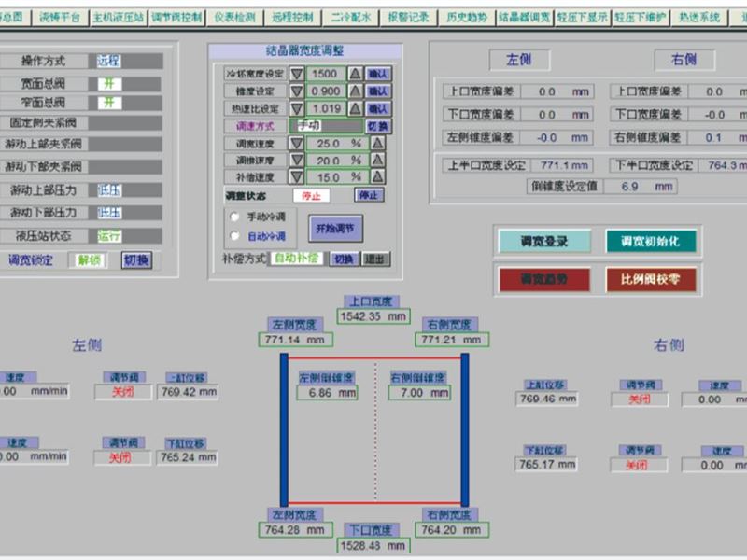
Task: Click the 开始调节 button
Action: (336, 228)
